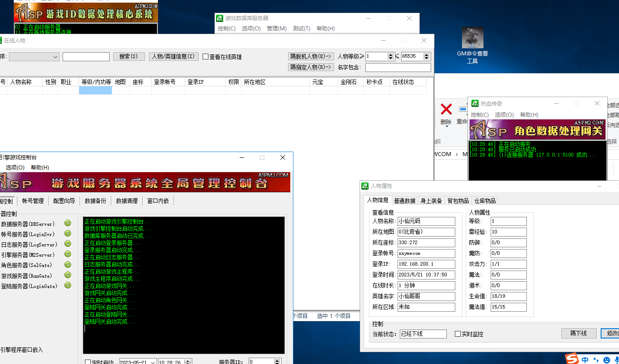This screenshot has width=619, height=364.
Task: Open 选项(O) menu in 热血传奇 window
Action: pos(504,115)
